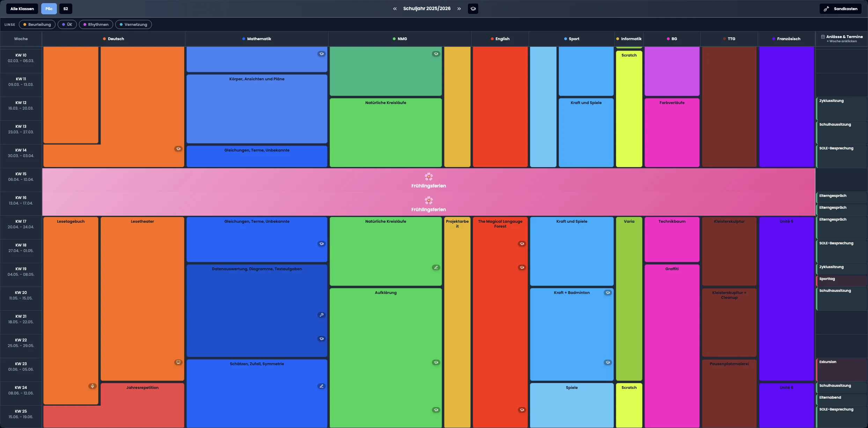Click the graduation cap icon beside Schuljahr
868x428 pixels.
click(473, 9)
